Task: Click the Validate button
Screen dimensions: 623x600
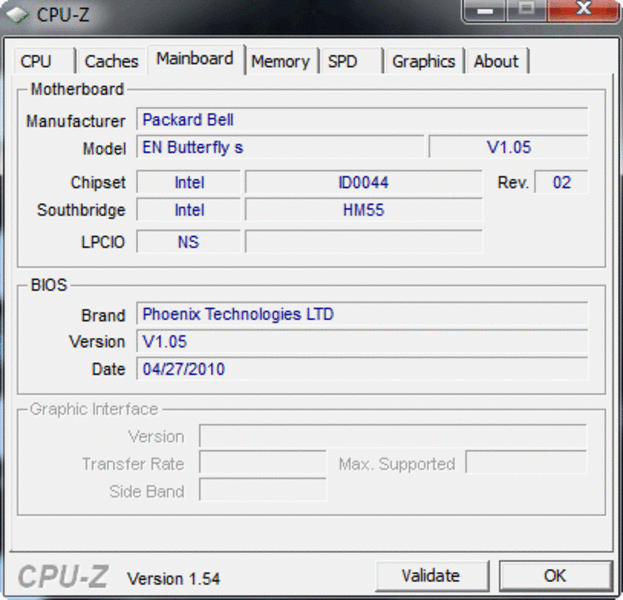Action: pos(432,575)
